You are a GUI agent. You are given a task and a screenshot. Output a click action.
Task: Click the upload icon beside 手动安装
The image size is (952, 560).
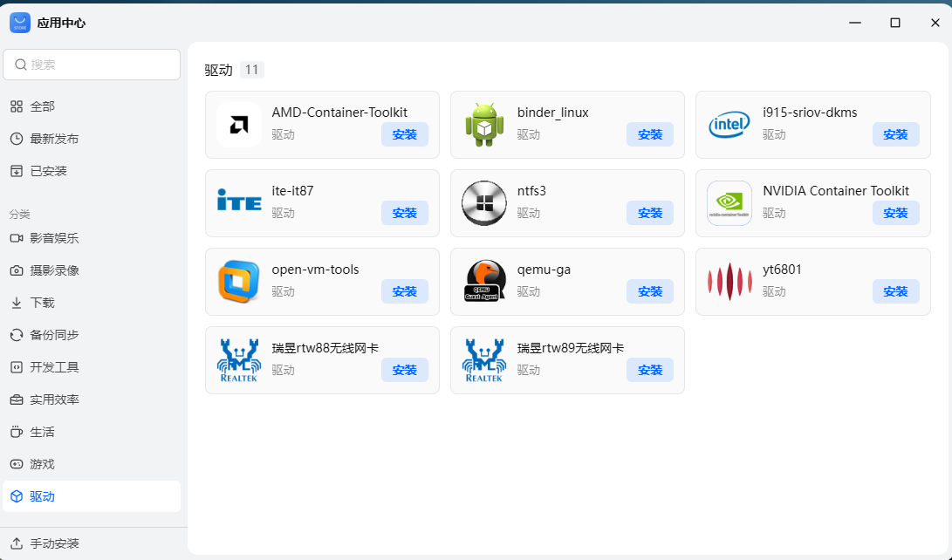(17, 543)
